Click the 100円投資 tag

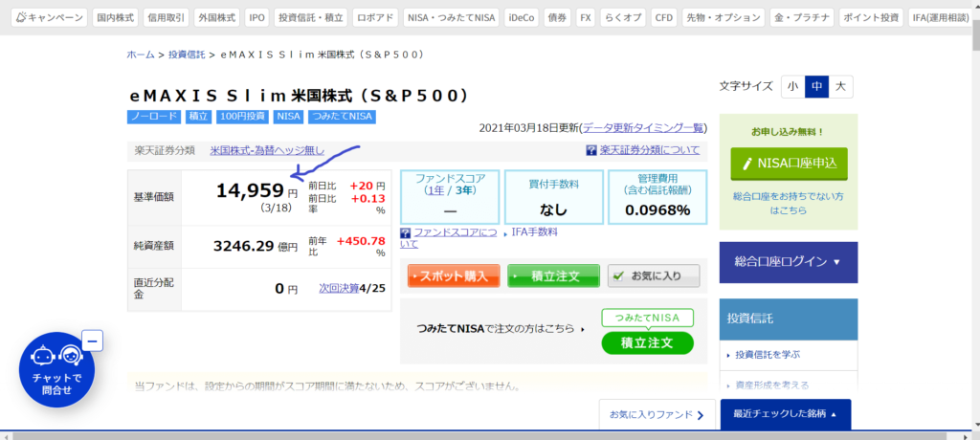pos(242,117)
